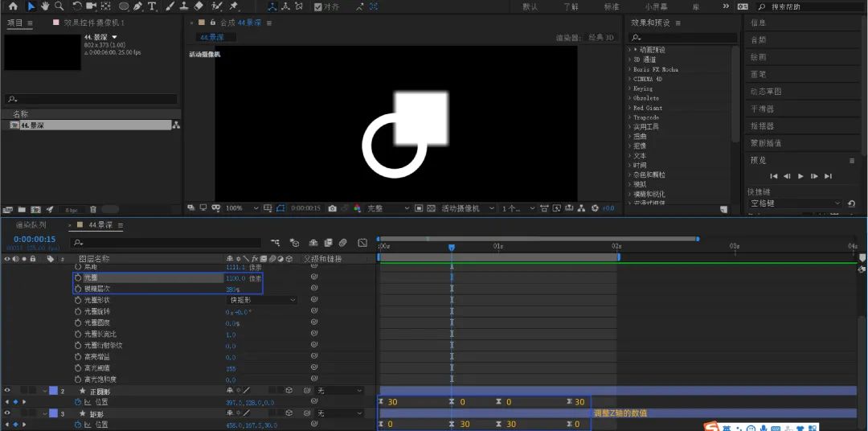Hide the 矩形 layer with eye icon

coord(7,413)
